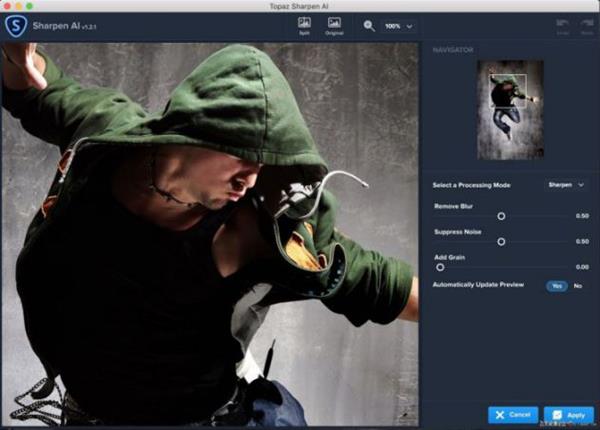Viewport: 600px width, 430px height.
Task: Click the Topaz Sharpen AI shield logo
Action: click(x=15, y=22)
